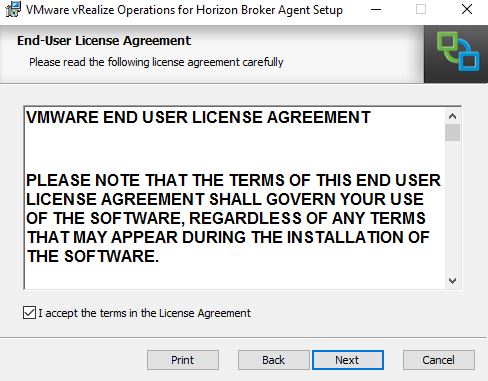Click the 'End-User License Agreement' header

coord(104,41)
